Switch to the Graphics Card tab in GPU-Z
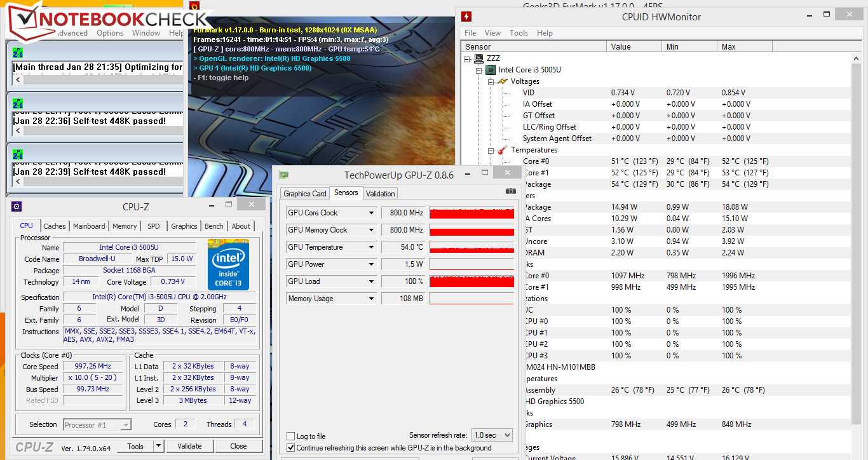The height and width of the screenshot is (460, 868). [x=305, y=194]
